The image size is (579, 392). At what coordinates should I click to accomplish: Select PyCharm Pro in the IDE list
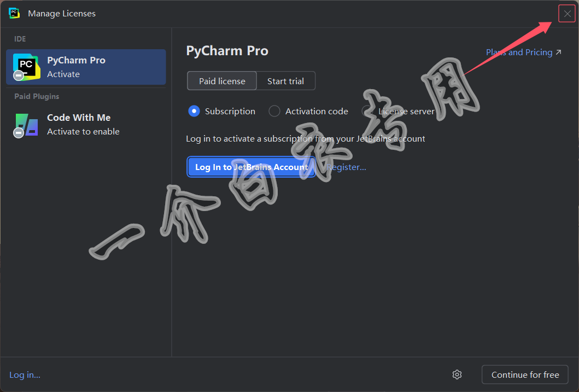86,67
